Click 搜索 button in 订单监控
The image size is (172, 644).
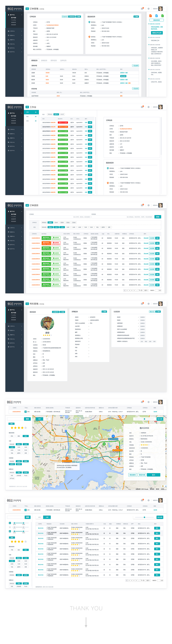158,217
